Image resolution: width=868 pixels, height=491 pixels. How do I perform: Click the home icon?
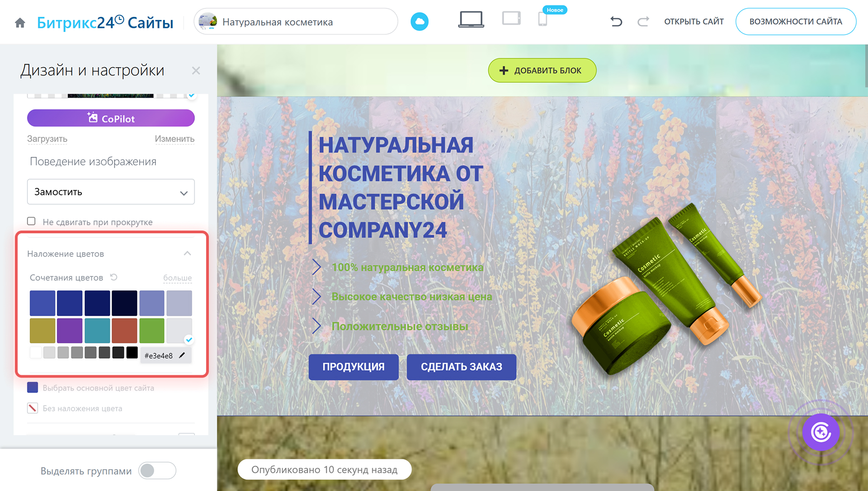coord(20,22)
